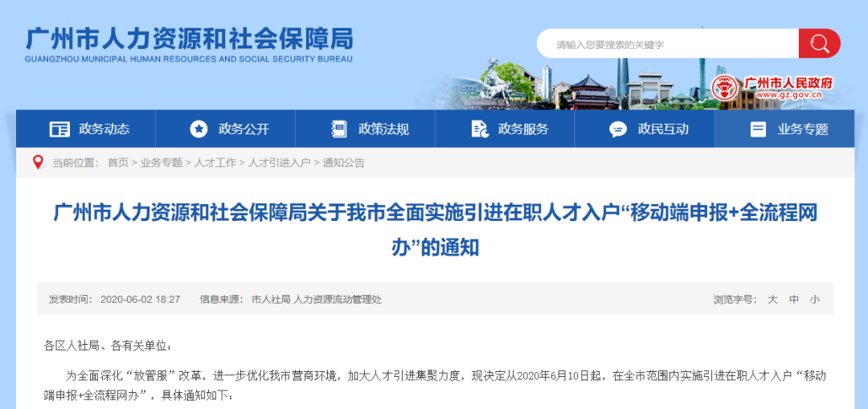Click the 政民互动 chat bubble icon

pos(618,130)
